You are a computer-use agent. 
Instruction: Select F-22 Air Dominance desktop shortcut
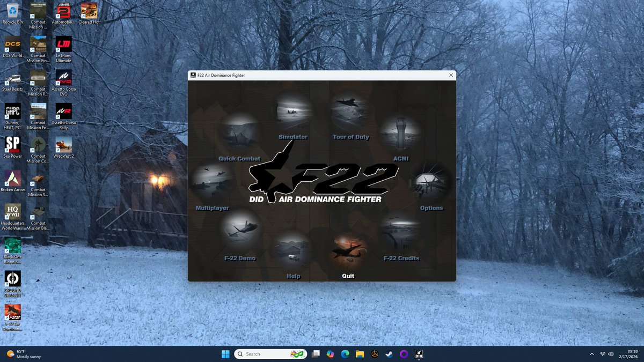click(12, 317)
